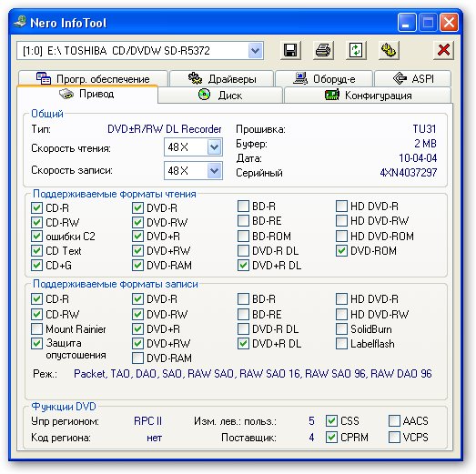Open the Диск tab with disc icon
Image resolution: width=476 pixels, height=474 pixels.
click(220, 96)
